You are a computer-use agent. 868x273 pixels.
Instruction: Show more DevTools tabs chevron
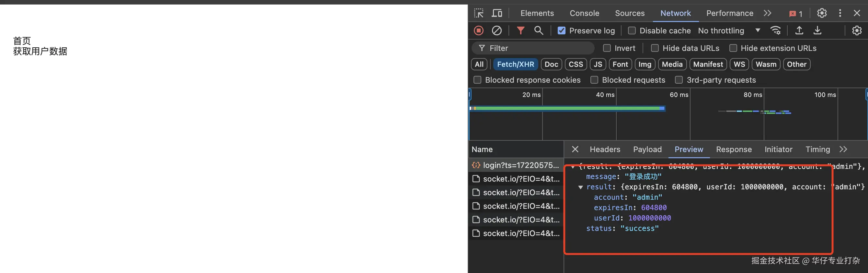point(767,13)
